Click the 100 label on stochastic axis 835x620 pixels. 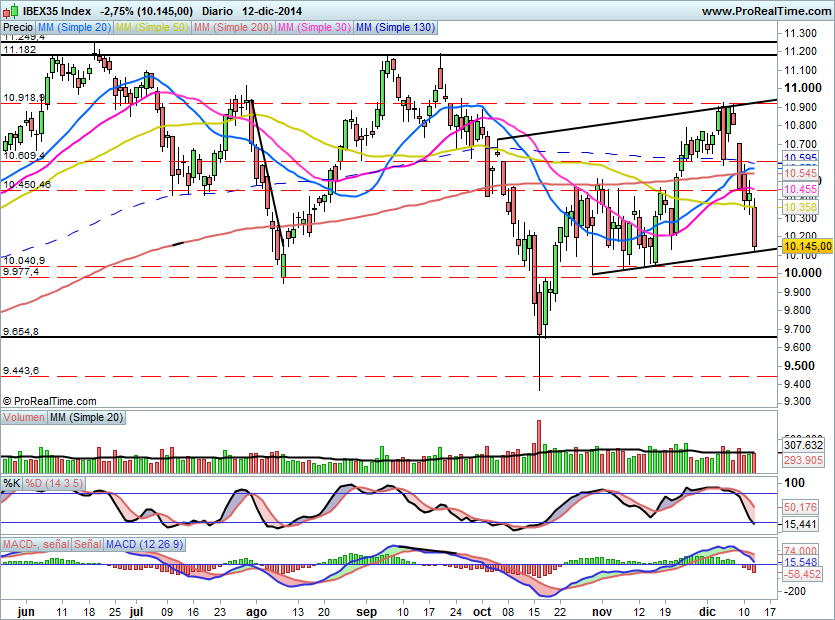[795, 483]
